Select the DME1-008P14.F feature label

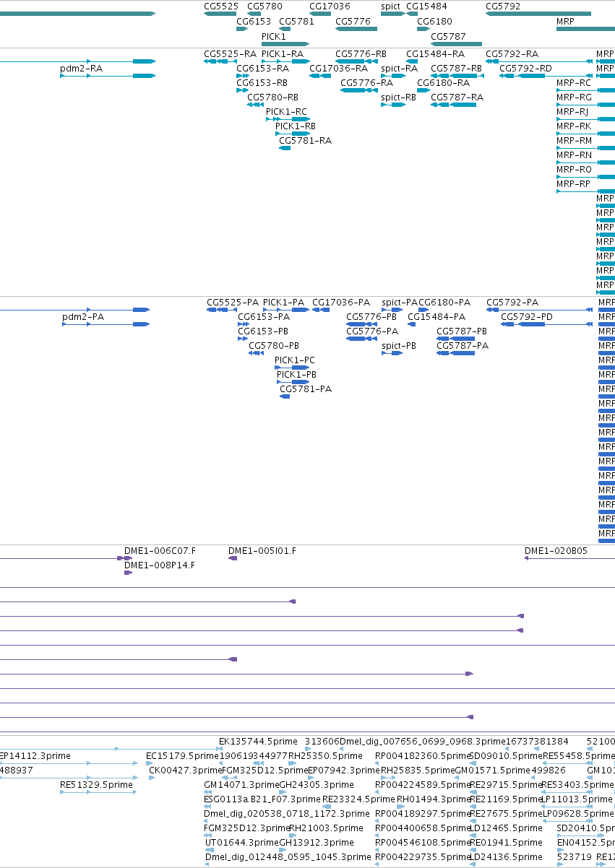160,565
